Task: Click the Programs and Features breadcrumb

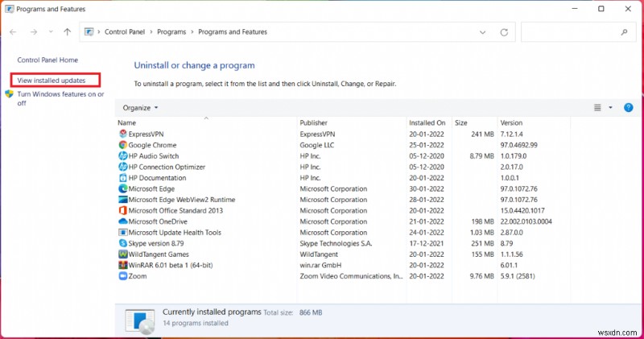Action: 233,32
